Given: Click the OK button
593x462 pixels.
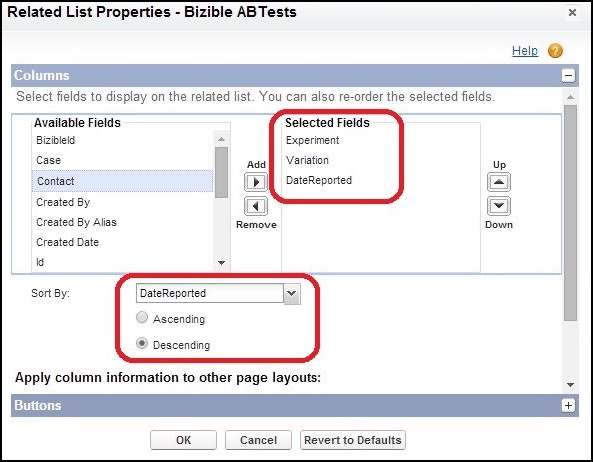Looking at the screenshot, I should click(x=183, y=440).
